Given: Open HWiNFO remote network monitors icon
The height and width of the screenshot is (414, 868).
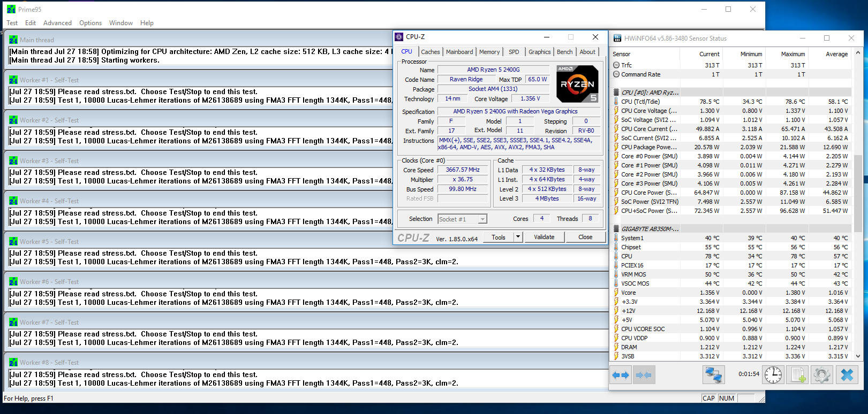Looking at the screenshot, I should (x=714, y=375).
